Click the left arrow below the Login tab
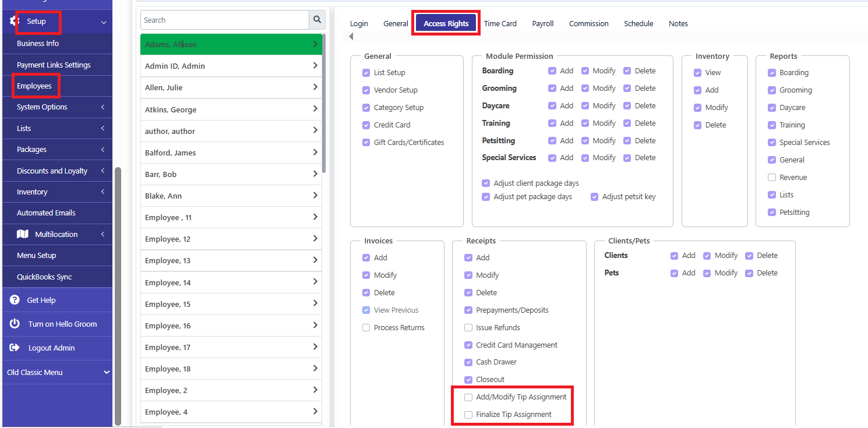The height and width of the screenshot is (428, 868). coord(351,37)
